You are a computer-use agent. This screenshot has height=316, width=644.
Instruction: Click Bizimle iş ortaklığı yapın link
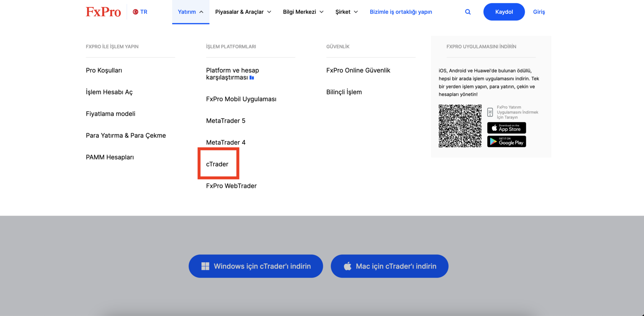pyautogui.click(x=401, y=12)
